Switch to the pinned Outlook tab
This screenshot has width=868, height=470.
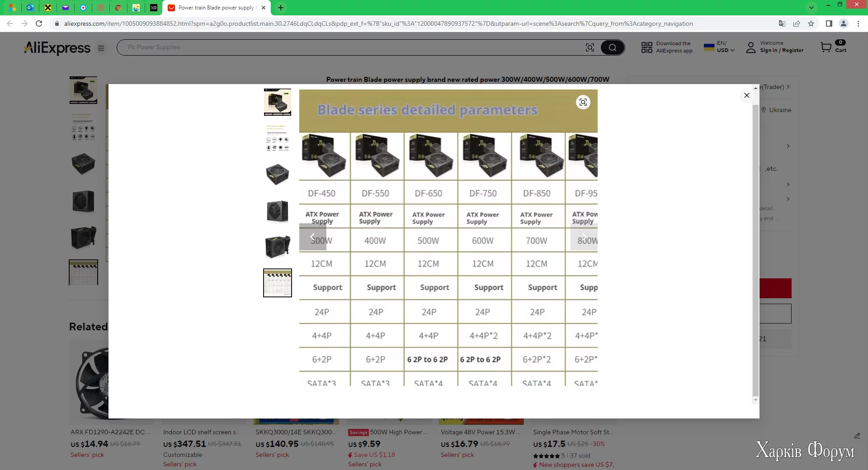click(x=30, y=8)
